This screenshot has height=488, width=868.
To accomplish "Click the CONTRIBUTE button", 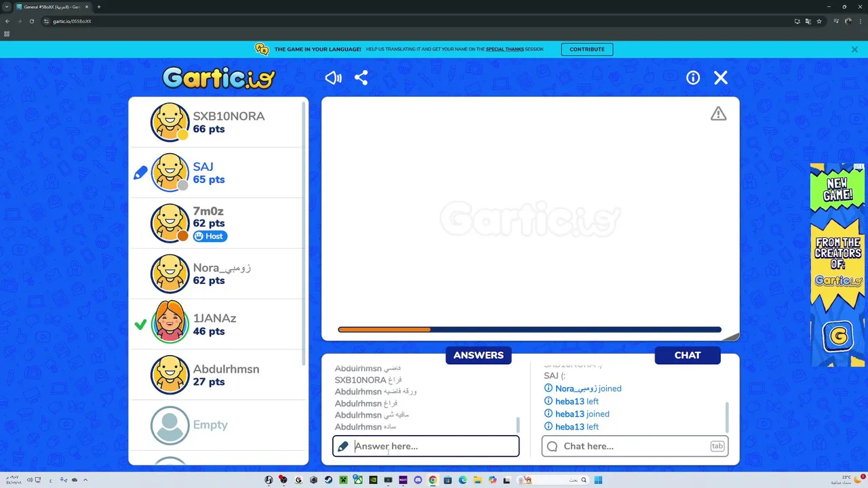I will coord(587,49).
